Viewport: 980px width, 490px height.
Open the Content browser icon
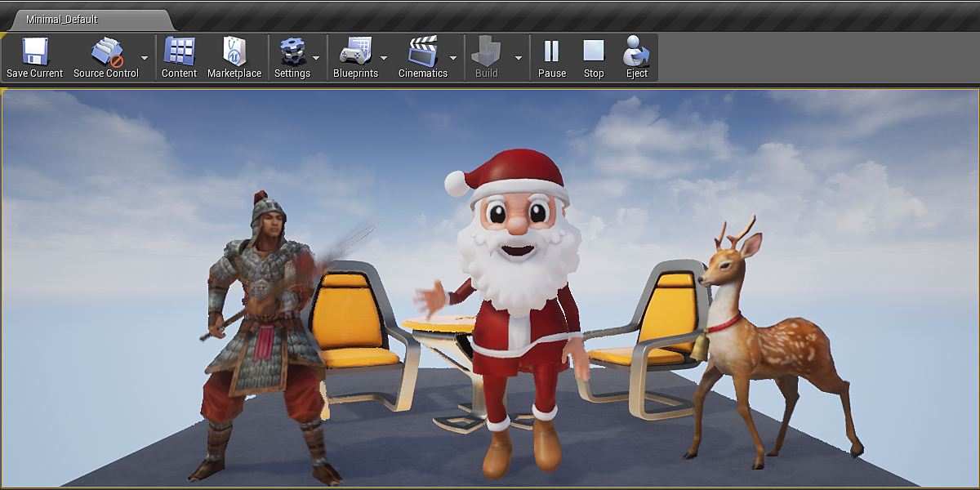(179, 52)
